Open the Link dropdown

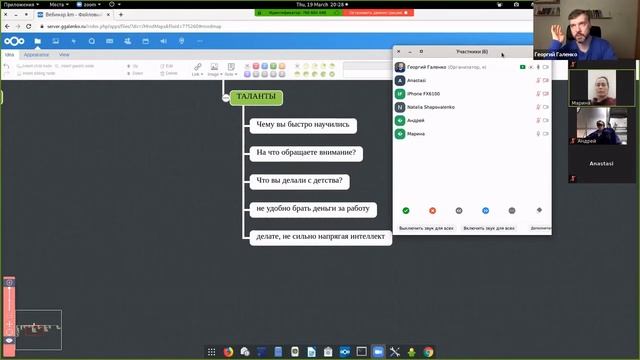198,69
